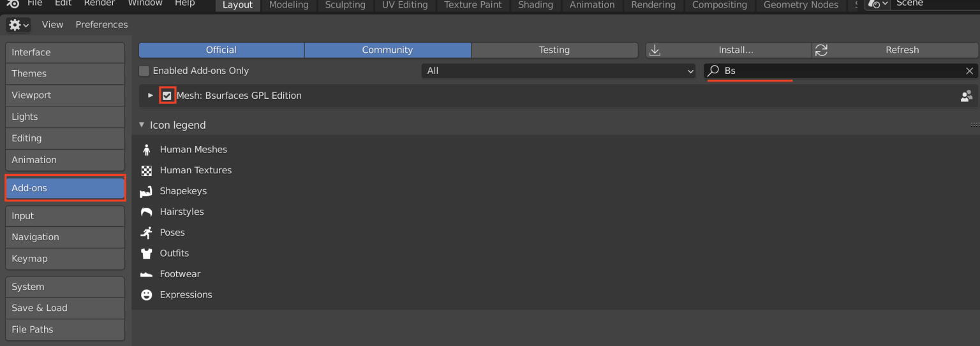Click the add-on search field

(x=836, y=71)
